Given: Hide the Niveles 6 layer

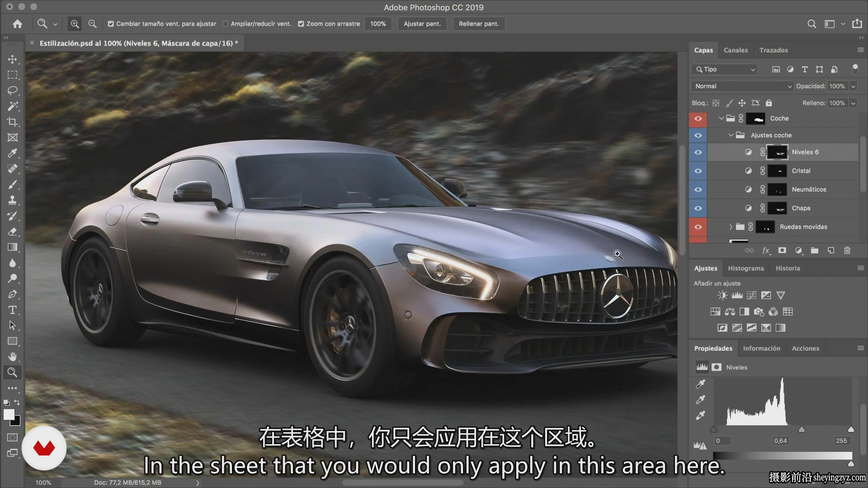Looking at the screenshot, I should tap(698, 152).
